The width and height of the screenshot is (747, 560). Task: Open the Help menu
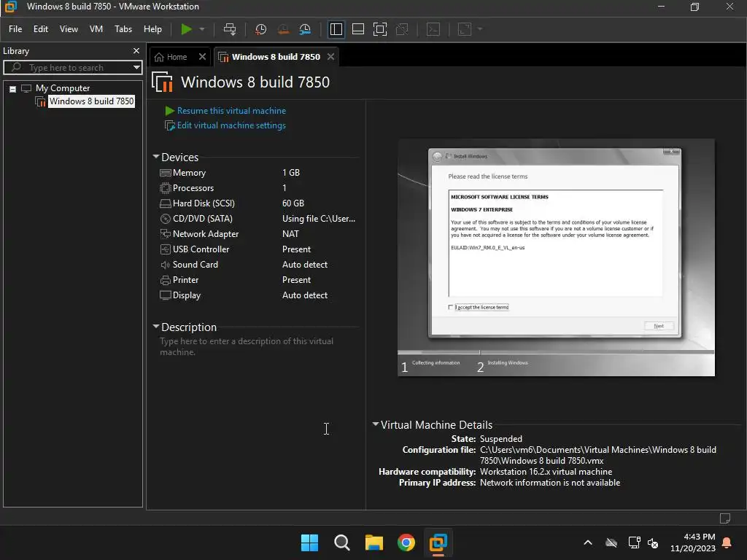(x=152, y=29)
